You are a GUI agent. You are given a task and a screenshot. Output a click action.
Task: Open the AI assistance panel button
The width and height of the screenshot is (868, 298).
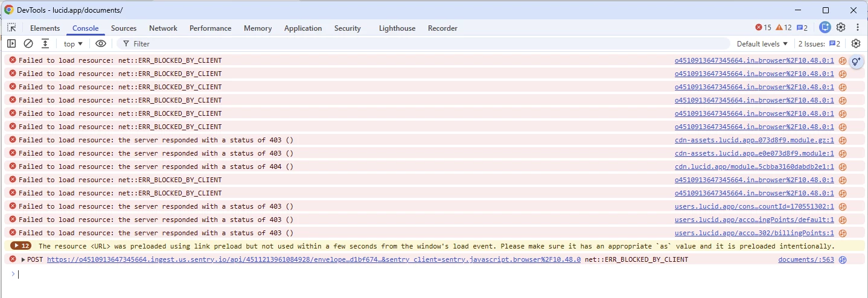(825, 27)
